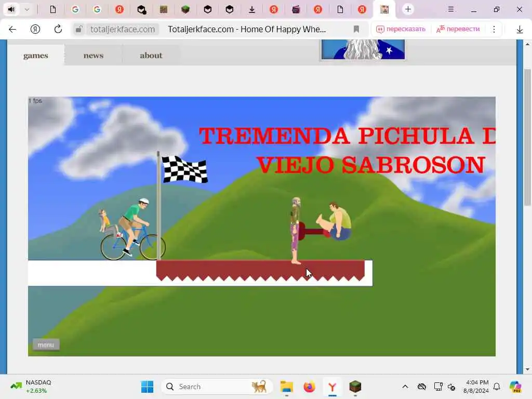Click the taskbar Search box
532x399 pixels.
(x=217, y=387)
